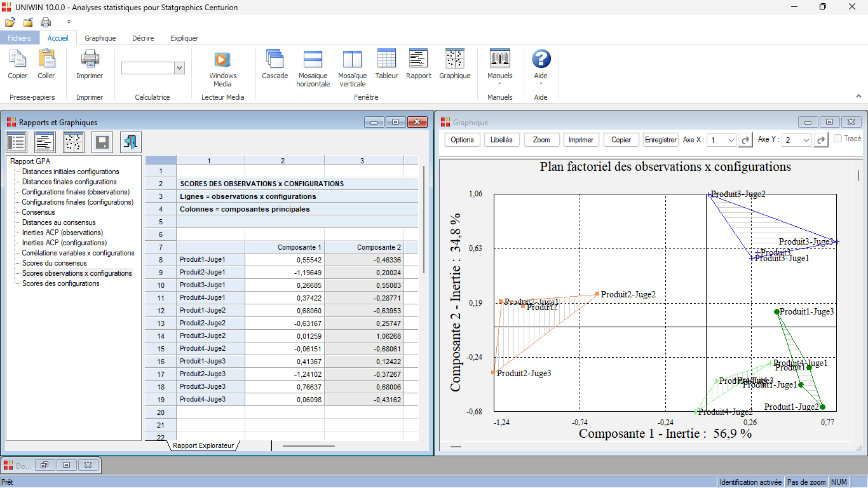Collapse the ribbon with the chevron arrow
This screenshot has height=488, width=868.
[858, 97]
